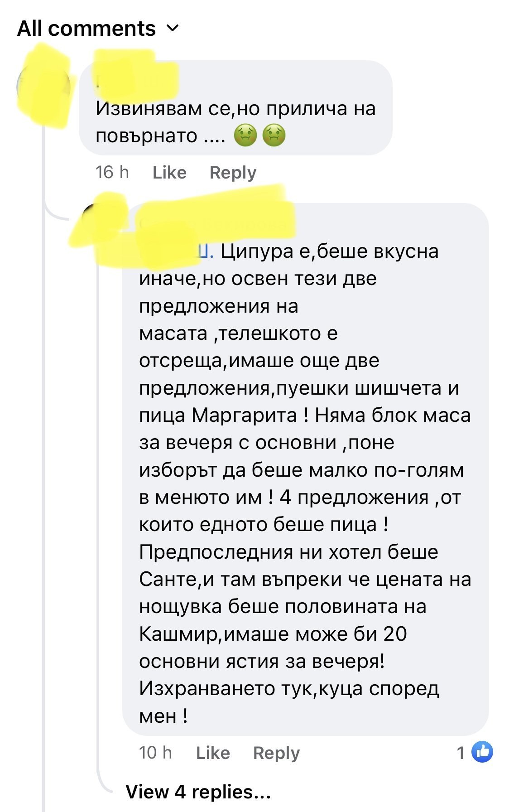Click the second nauseated face emoji
This screenshot has width=509, height=812.
pos(274,135)
